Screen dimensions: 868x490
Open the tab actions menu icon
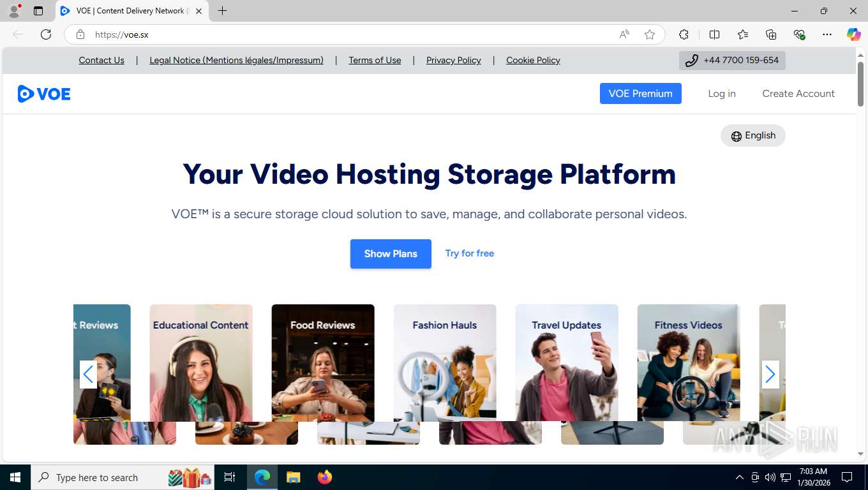(x=38, y=11)
